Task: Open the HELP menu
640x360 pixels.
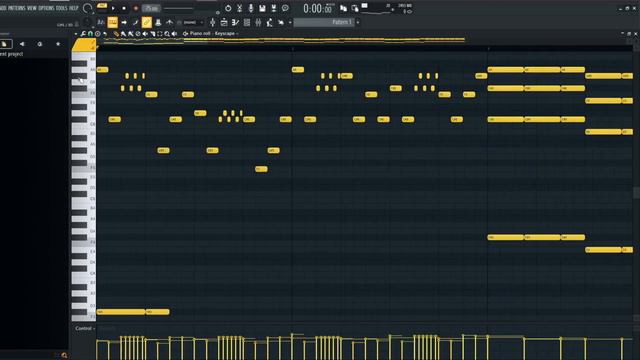Action: click(x=74, y=8)
